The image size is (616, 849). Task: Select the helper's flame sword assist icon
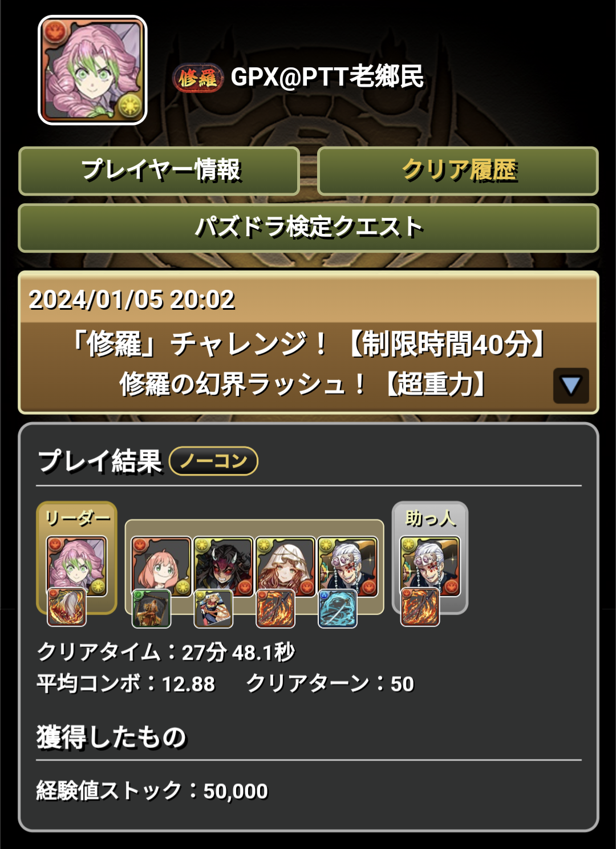[x=420, y=607]
